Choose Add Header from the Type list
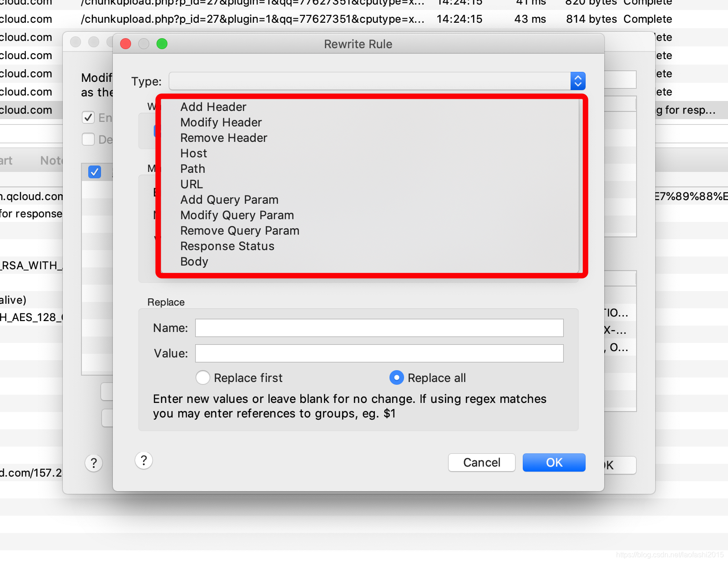Image resolution: width=728 pixels, height=563 pixels. click(213, 107)
